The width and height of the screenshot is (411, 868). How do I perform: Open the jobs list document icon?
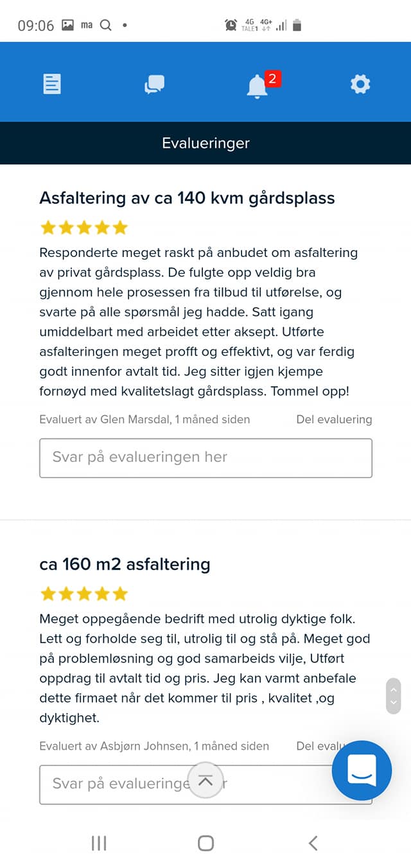pos(52,84)
